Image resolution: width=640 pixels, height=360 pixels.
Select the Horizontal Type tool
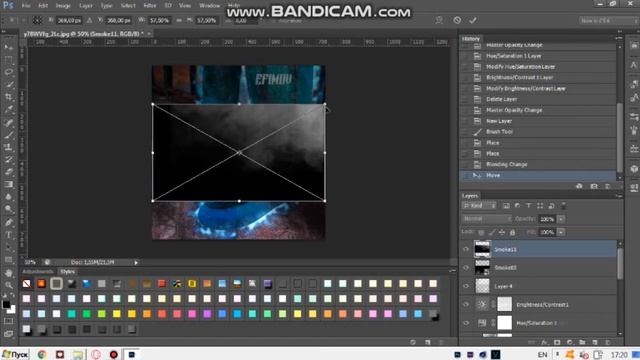point(9,235)
